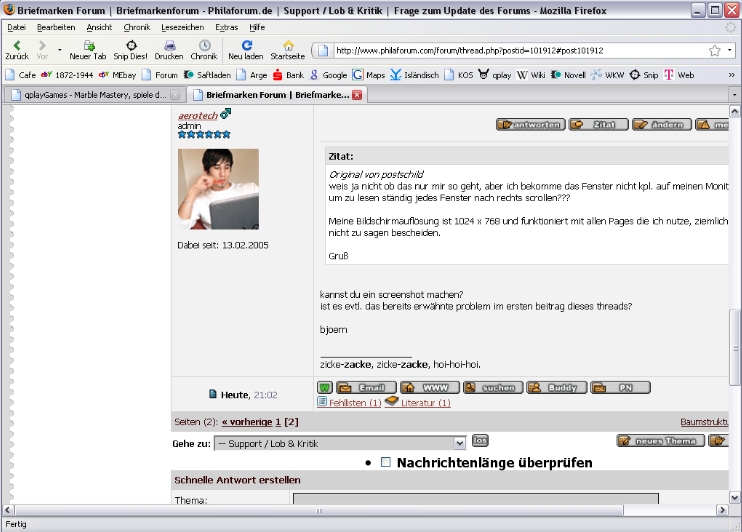Open the Lesezeichen menu
The image size is (742, 532).
182,27
